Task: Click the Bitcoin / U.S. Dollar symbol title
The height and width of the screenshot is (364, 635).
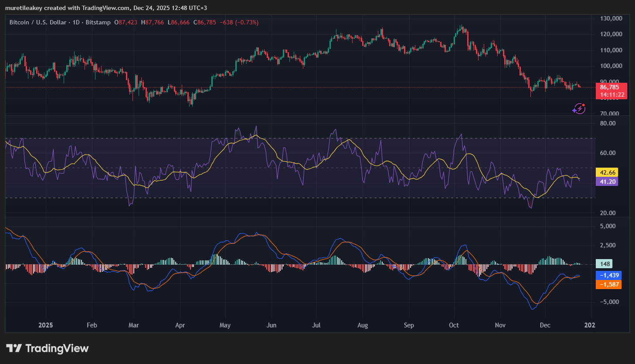Action: click(38, 22)
